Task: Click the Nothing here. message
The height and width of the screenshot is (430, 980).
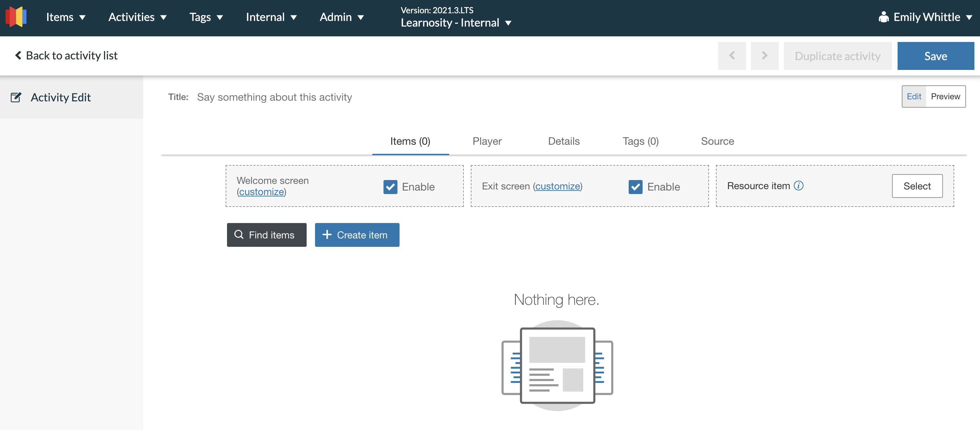Action: (556, 300)
